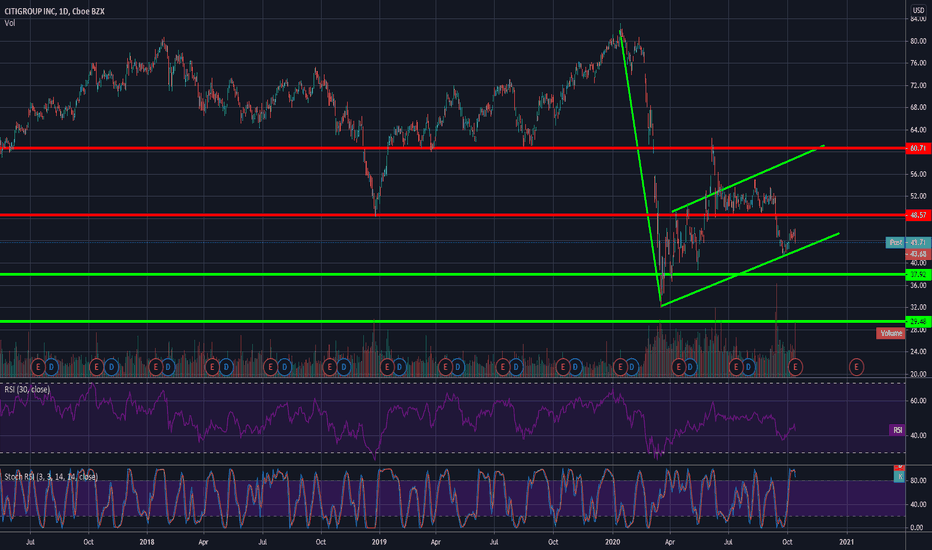This screenshot has height=550, width=932.
Task: Open the dividend D marker near July 2018
Action: tap(284, 367)
